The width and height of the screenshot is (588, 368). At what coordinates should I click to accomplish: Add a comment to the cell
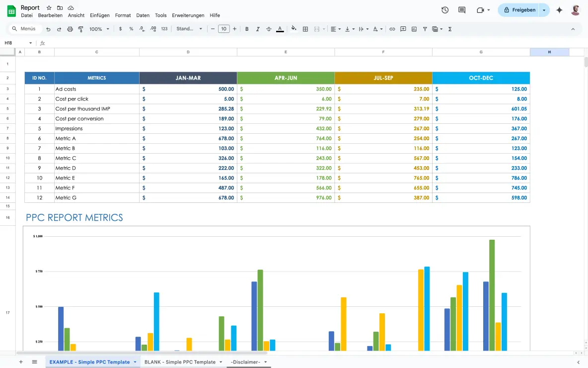[403, 28]
